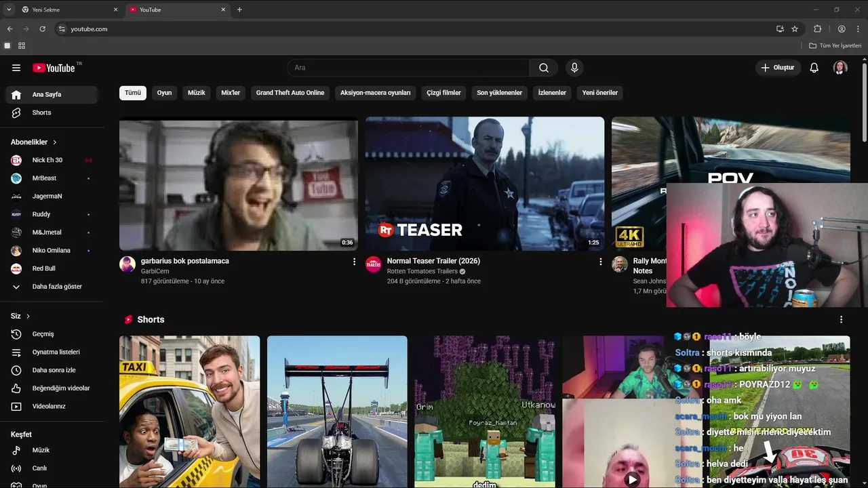This screenshot has height=488, width=868.
Task: Select the Oyun filter chip
Action: tap(165, 93)
